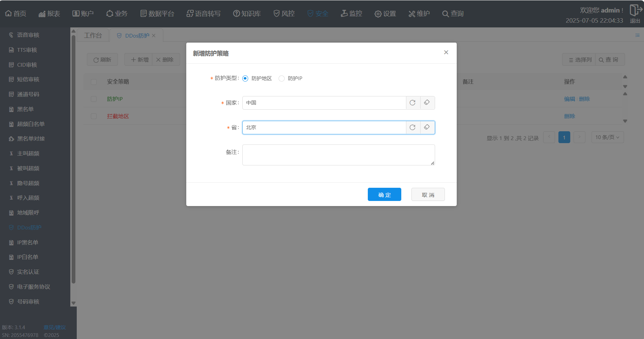The image size is (644, 339).
Task: Click eraser clear icon in 省 field
Action: tap(427, 128)
